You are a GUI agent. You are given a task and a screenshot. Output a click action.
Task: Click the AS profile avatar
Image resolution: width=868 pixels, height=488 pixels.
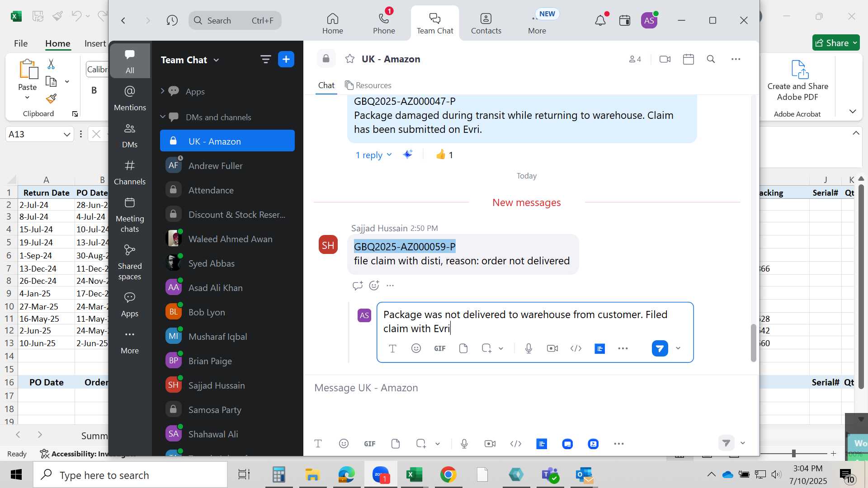[649, 20]
